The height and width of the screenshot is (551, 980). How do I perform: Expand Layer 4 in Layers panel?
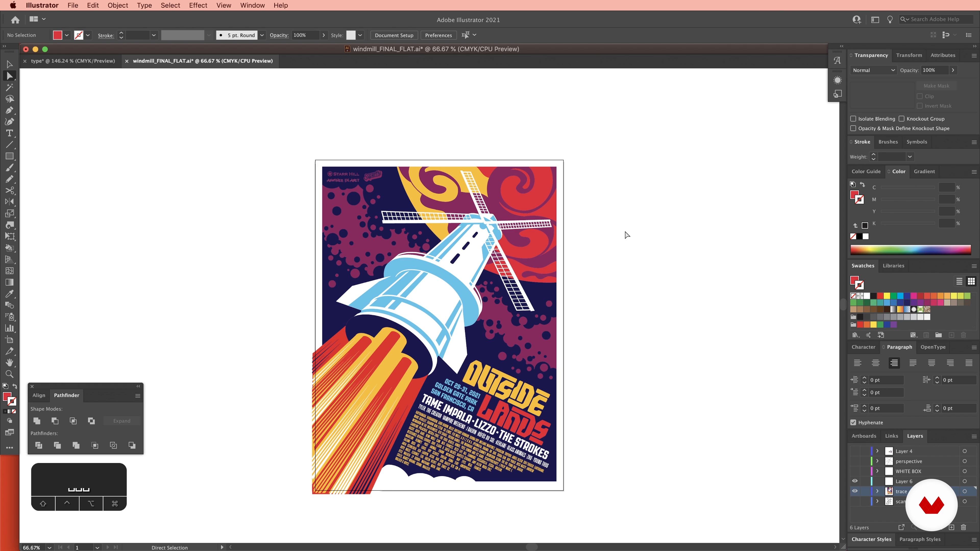pos(877,451)
